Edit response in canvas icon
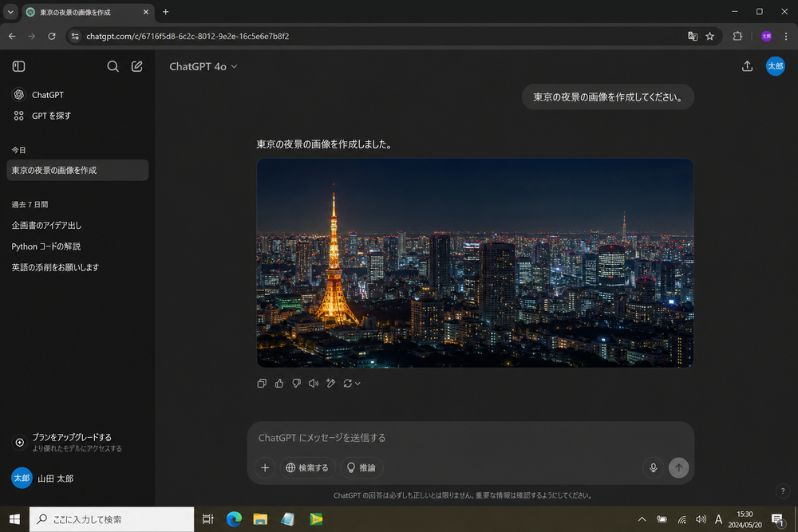 [x=331, y=383]
